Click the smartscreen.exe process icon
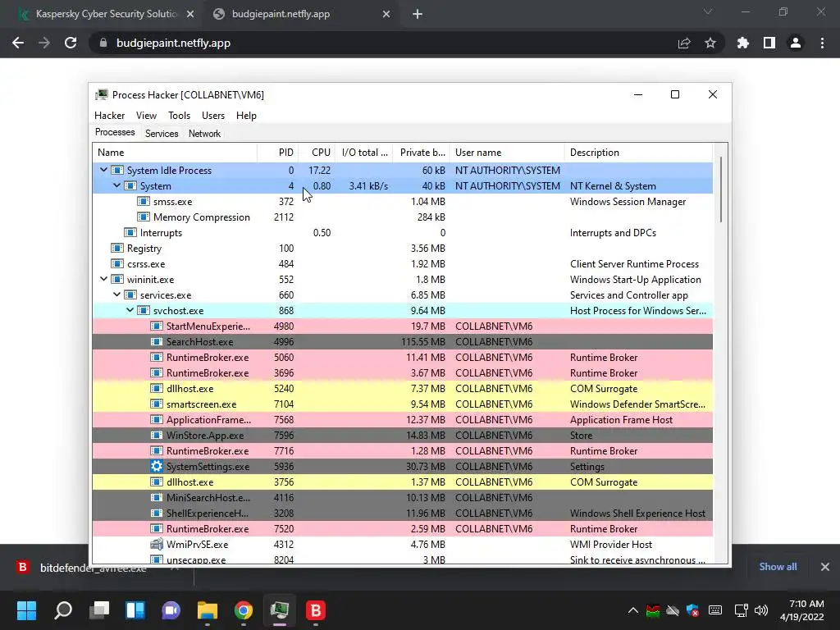 157,404
